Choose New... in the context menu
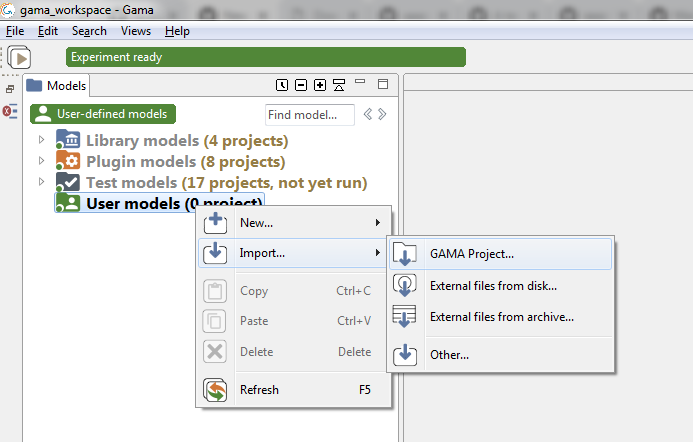This screenshot has height=442, width=693. [294, 223]
